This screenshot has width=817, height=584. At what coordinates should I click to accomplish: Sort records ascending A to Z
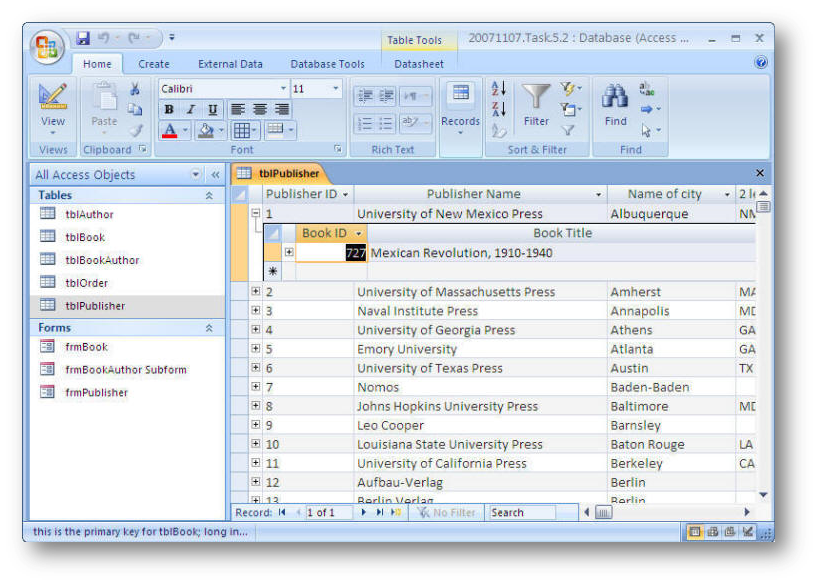tap(499, 89)
